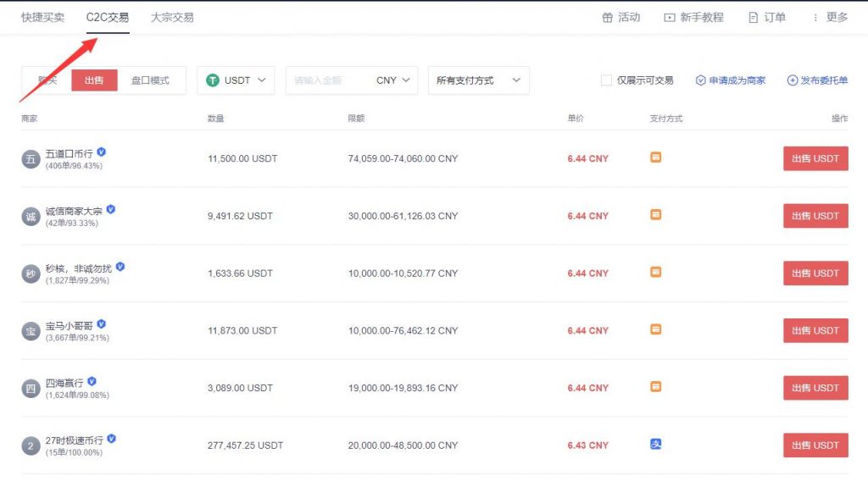Switch to 盘口模式 view
Screen dimensions: 868x481
(x=150, y=80)
